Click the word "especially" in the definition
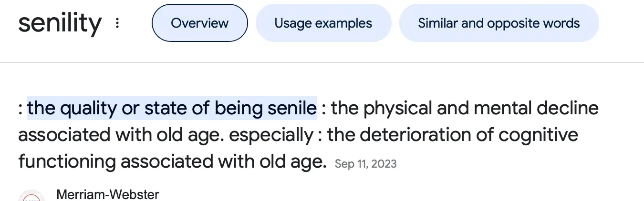Viewport: 644px width, 201px height. pos(271,135)
